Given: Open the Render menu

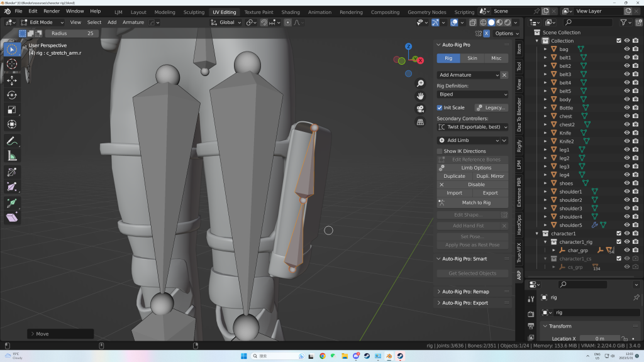Looking at the screenshot, I should 52,11.
